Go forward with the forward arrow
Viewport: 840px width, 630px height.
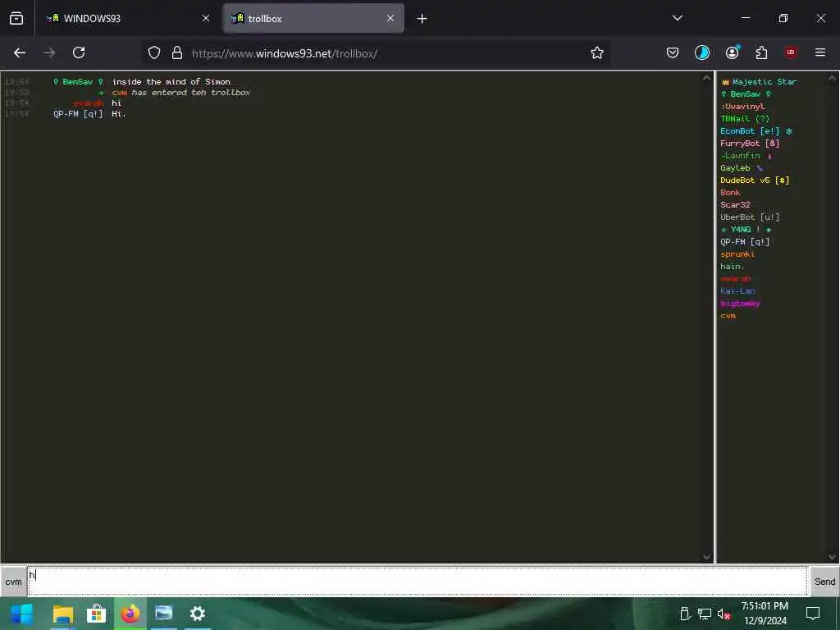tap(49, 53)
